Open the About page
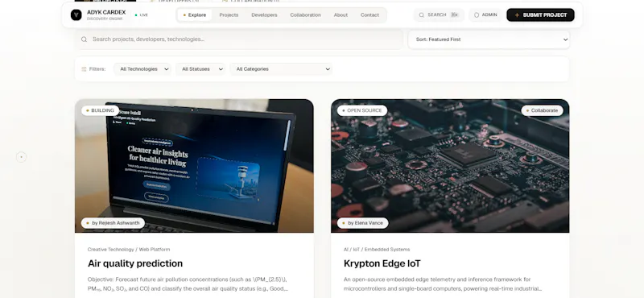Screen dimensions: 644x298 tap(341, 14)
